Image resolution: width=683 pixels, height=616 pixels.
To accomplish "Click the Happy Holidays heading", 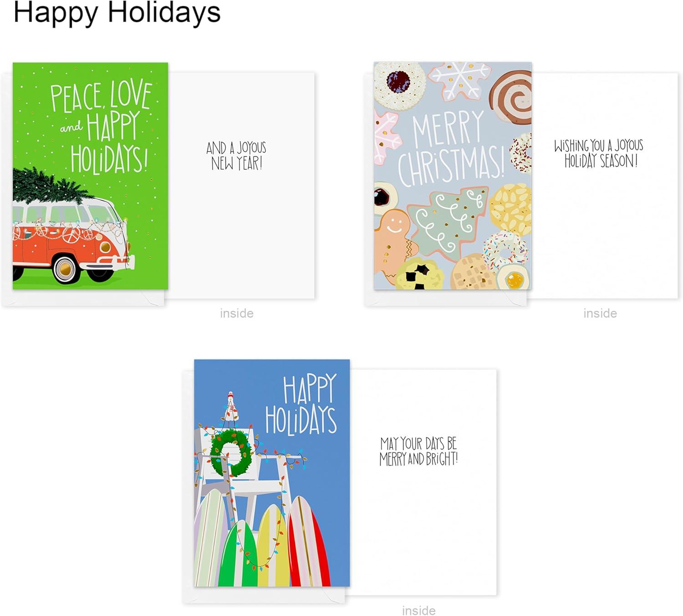I will [117, 12].
